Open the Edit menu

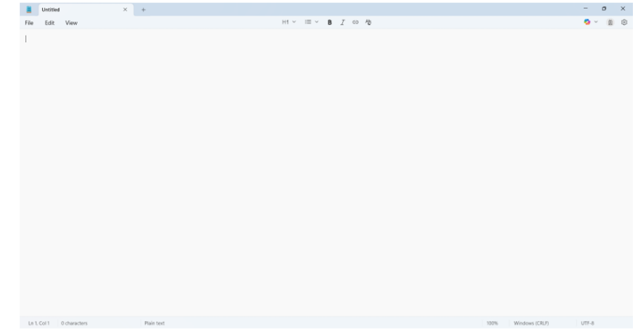(50, 23)
